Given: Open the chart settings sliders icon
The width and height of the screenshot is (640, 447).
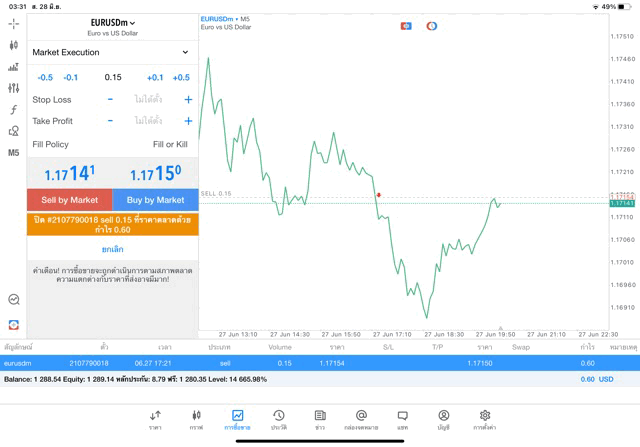Looking at the screenshot, I should tap(14, 88).
